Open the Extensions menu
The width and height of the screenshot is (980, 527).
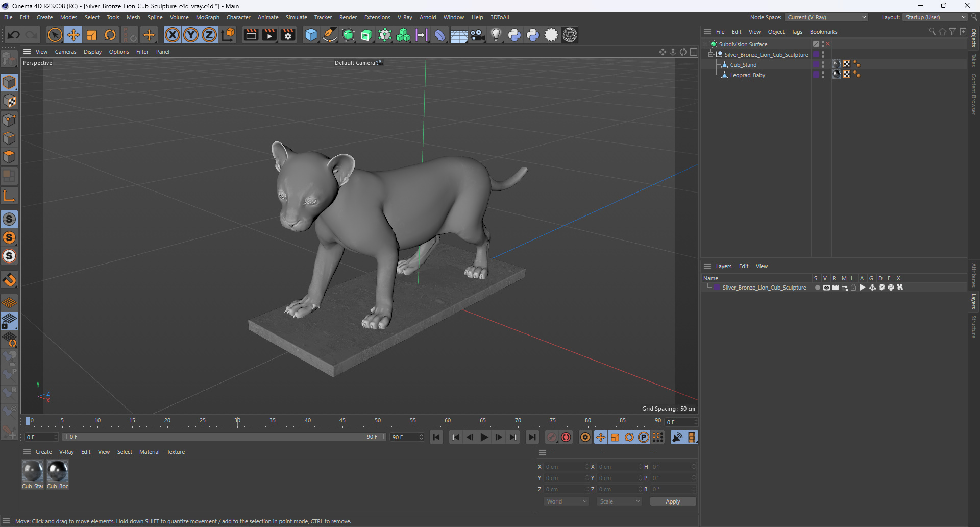tap(377, 17)
